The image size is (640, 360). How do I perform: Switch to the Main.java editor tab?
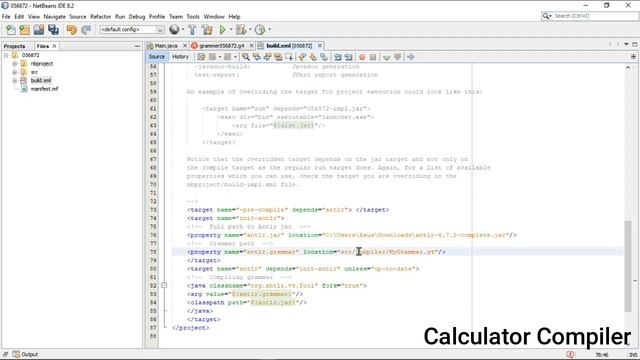tap(166, 46)
